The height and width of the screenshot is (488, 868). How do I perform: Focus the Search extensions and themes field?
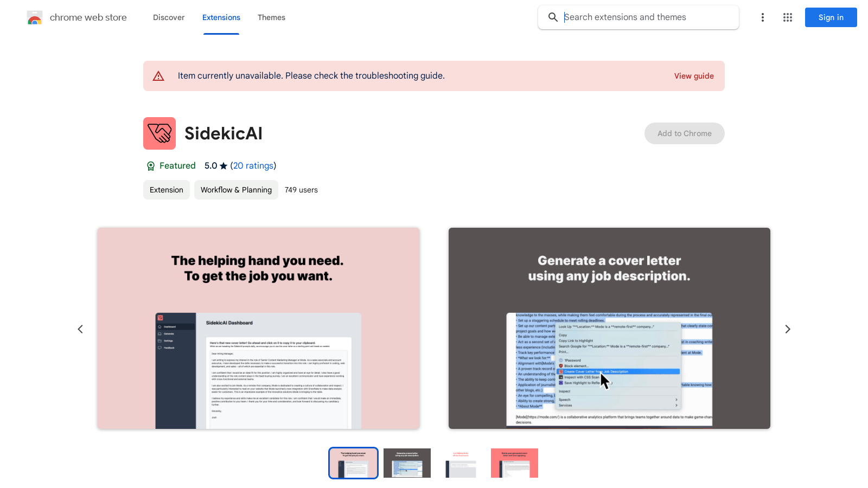[x=638, y=17]
